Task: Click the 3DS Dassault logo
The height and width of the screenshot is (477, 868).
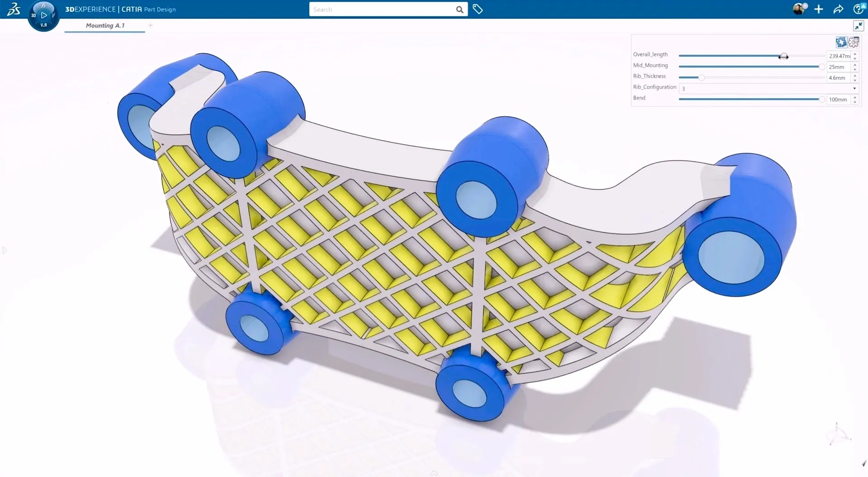Action: (13, 9)
